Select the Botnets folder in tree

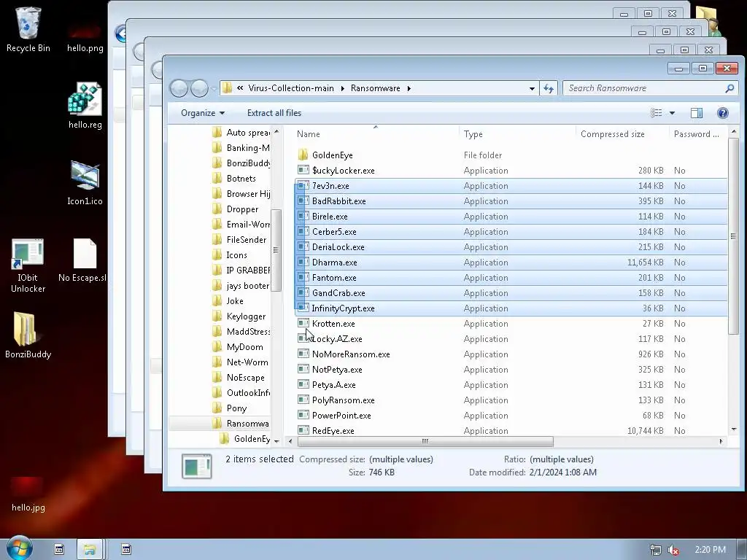click(x=241, y=179)
